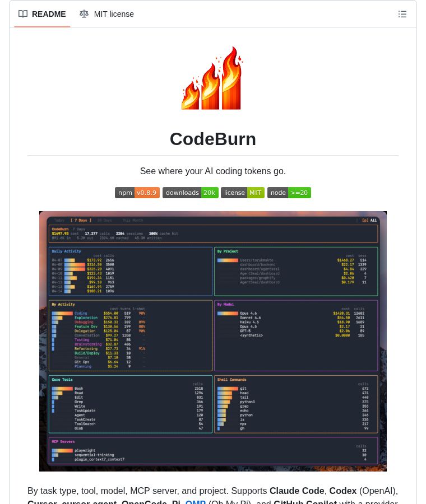The image size is (426, 504).
Task: Click the CodeBurn heading
Action: [x=213, y=139]
